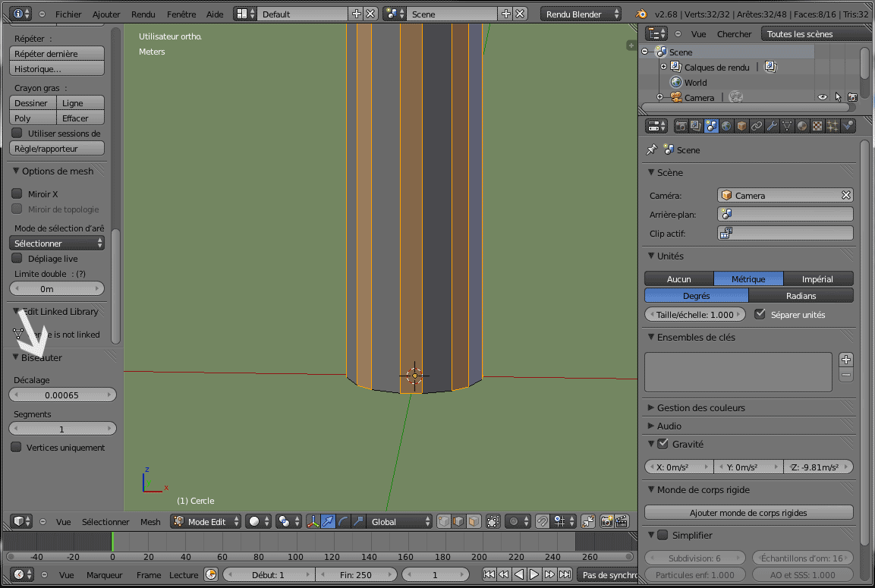Click the Répéter dernière button
This screenshot has height=588, width=875.
point(57,53)
